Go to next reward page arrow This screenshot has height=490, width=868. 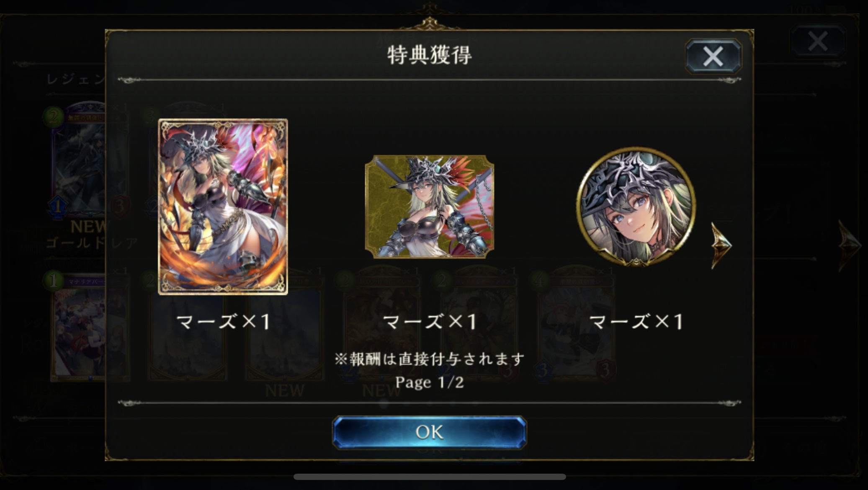point(721,245)
